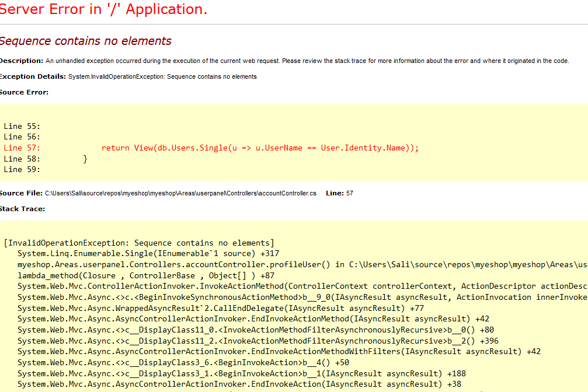Click the 'Server Error in '/' Application' heading

[x=103, y=10]
